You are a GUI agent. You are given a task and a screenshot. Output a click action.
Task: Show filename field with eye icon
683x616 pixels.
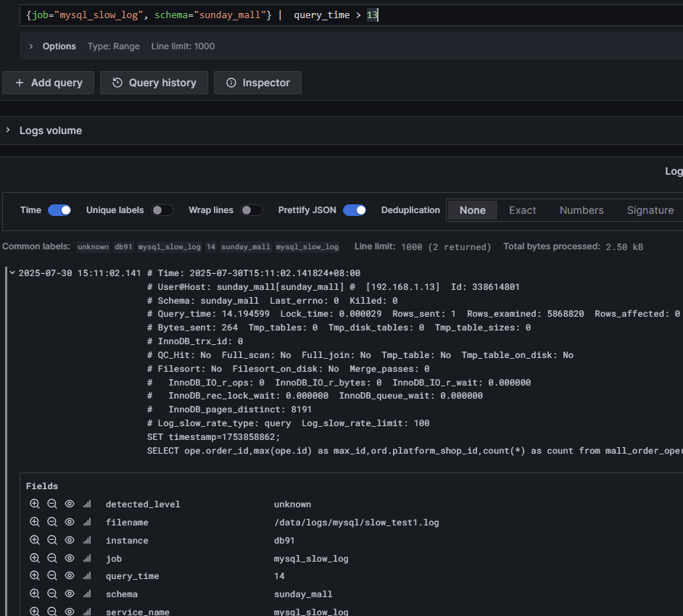click(70, 522)
